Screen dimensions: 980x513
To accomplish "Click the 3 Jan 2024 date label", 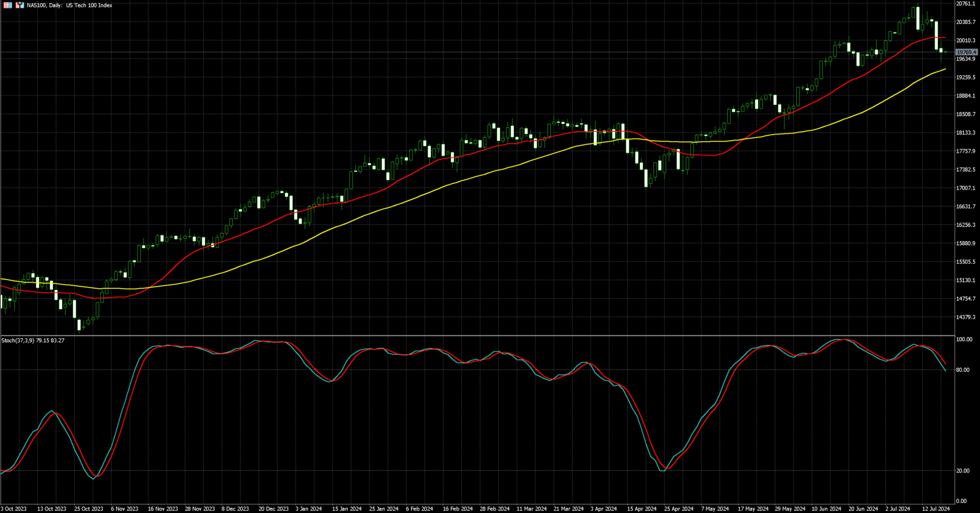I will 308,509.
